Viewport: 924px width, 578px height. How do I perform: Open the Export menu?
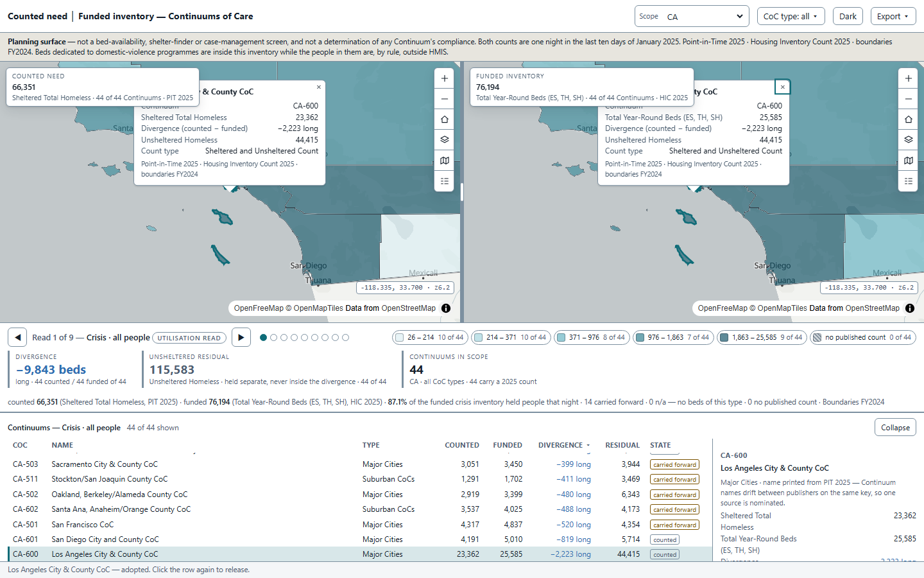point(893,16)
